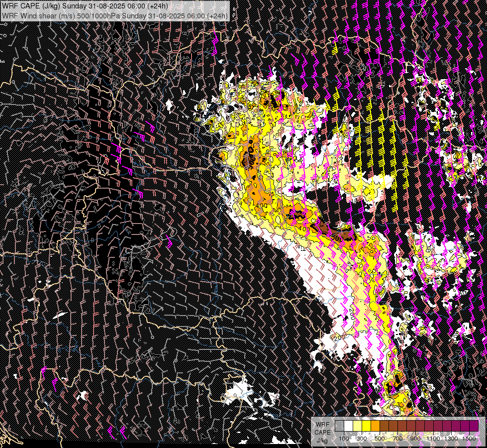Click the WRF CAPE title line
This screenshot has width=487, height=448.
coord(85,6)
